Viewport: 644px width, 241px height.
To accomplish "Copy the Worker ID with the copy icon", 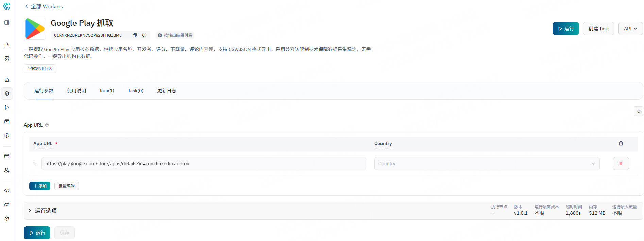I will tap(135, 35).
